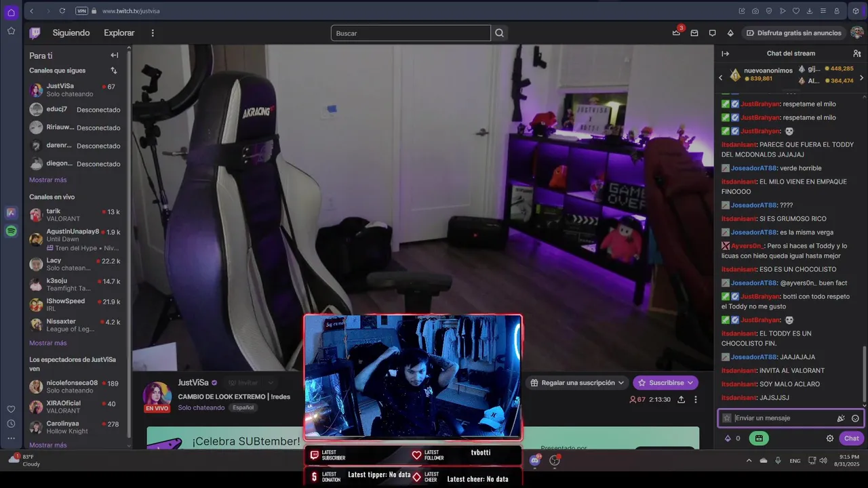Screen dimensions: 868x488
Task: Click the Solo chateando category link
Action: pos(201,407)
